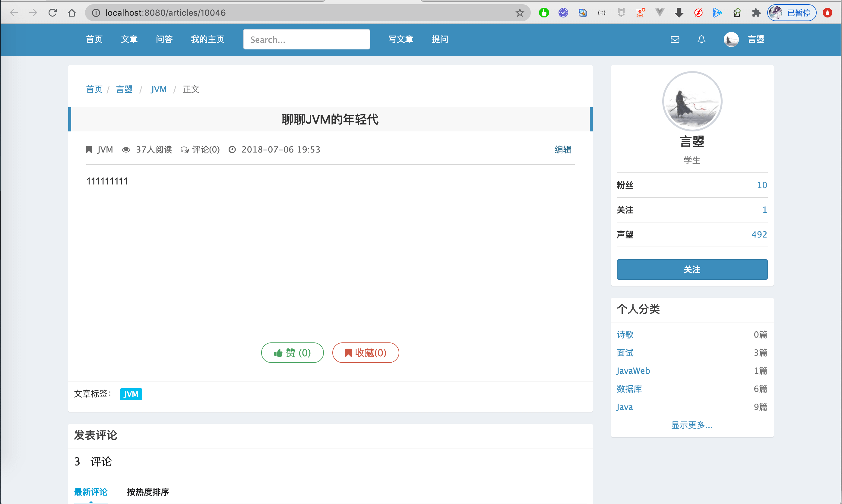Click the eye icon showing 37人阅读
Screen dimensions: 842x504
(126, 150)
